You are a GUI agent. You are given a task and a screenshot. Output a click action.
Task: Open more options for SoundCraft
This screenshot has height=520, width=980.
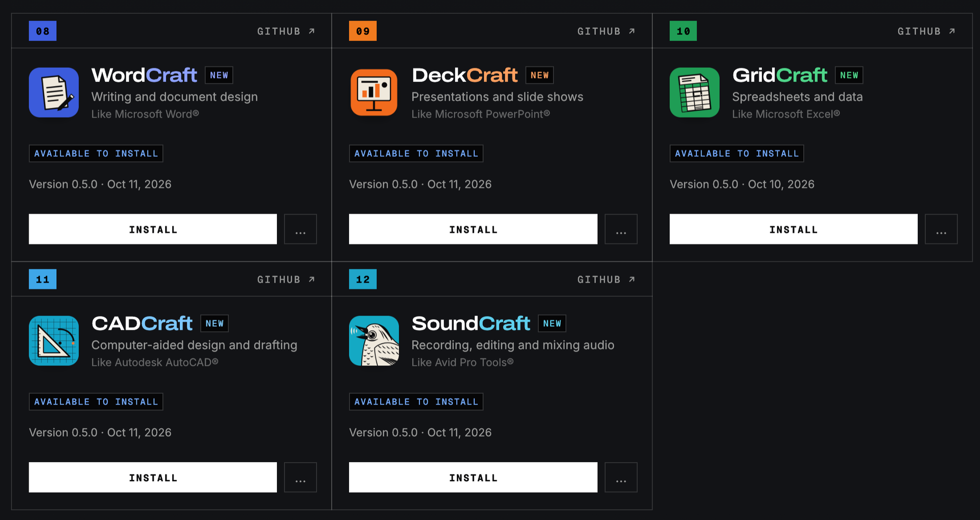click(x=621, y=478)
